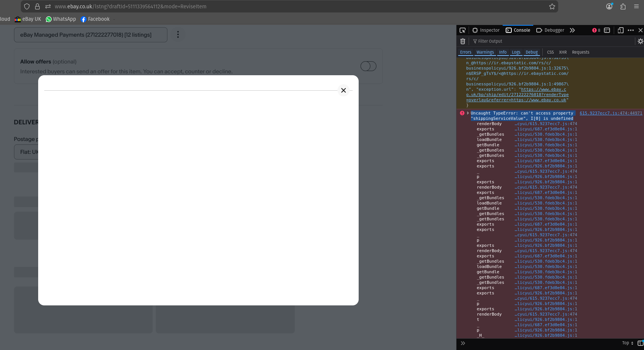Expand the Uncaught TypeError stack trace
644x350 pixels.
(468, 113)
